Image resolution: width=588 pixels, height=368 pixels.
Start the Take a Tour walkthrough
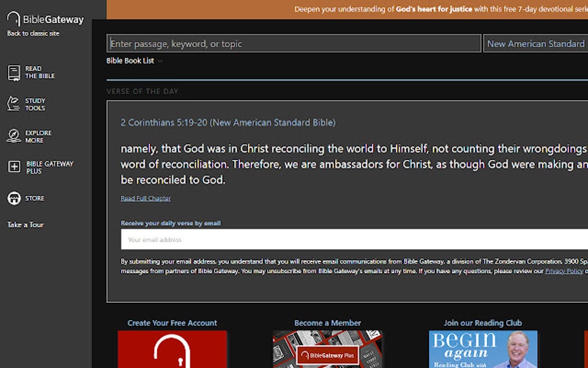pyautogui.click(x=25, y=225)
